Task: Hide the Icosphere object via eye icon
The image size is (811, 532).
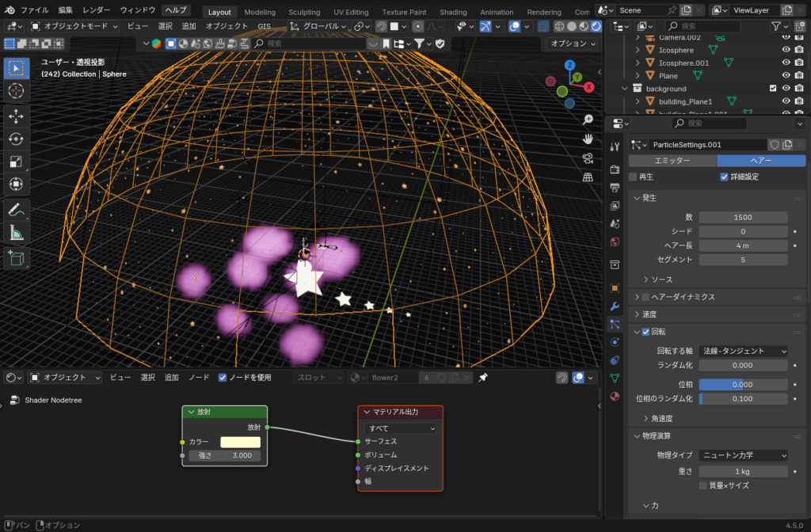Action: click(786, 50)
